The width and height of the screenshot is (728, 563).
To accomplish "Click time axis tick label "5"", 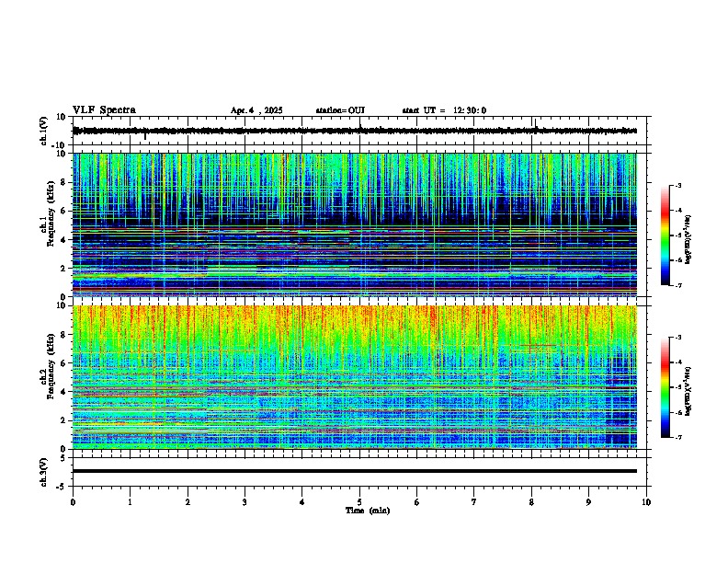I will (x=359, y=502).
